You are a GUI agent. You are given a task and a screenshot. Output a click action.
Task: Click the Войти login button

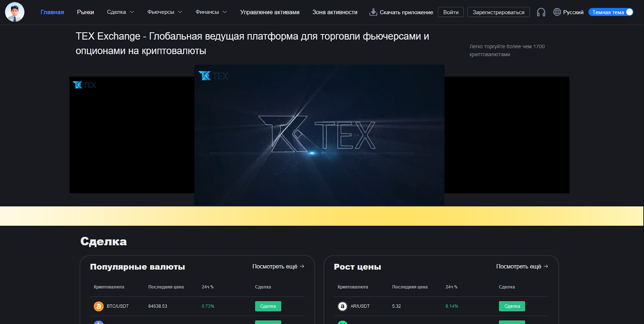pyautogui.click(x=451, y=12)
